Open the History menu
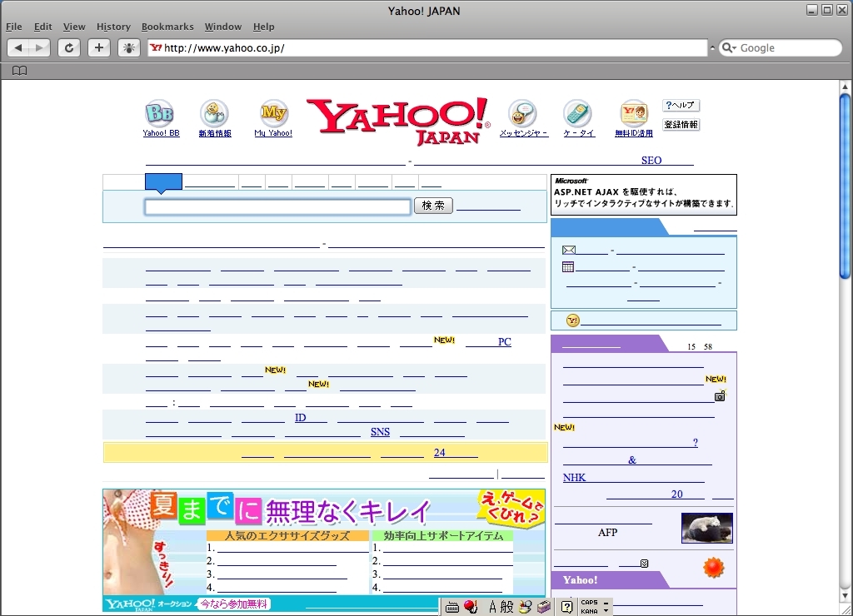Viewport: 853px width, 616px height. (113, 27)
